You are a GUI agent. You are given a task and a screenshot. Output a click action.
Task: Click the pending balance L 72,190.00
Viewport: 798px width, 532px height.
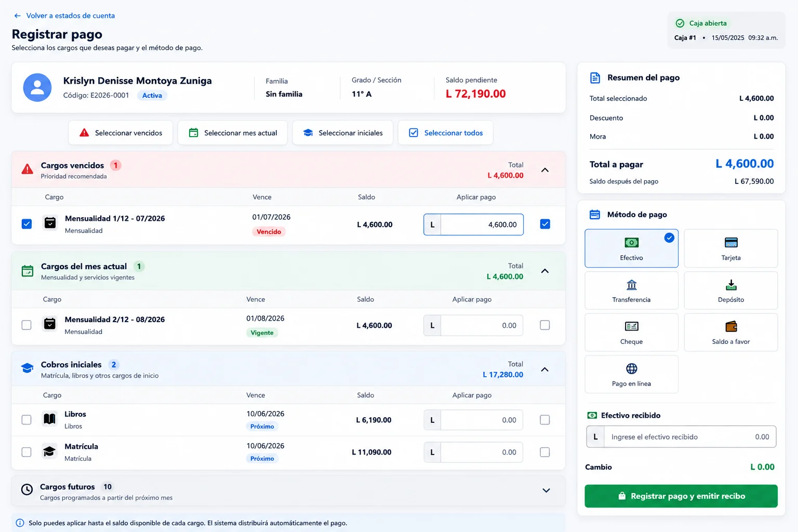[475, 94]
